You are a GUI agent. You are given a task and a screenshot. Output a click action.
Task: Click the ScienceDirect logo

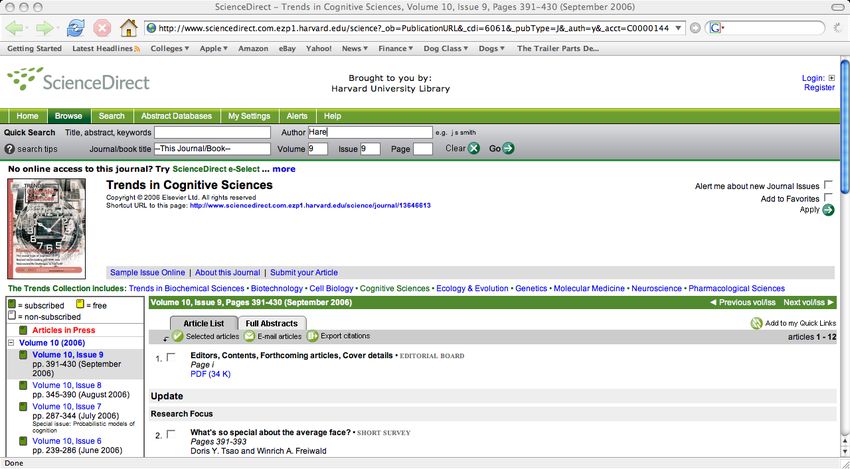coord(79,79)
